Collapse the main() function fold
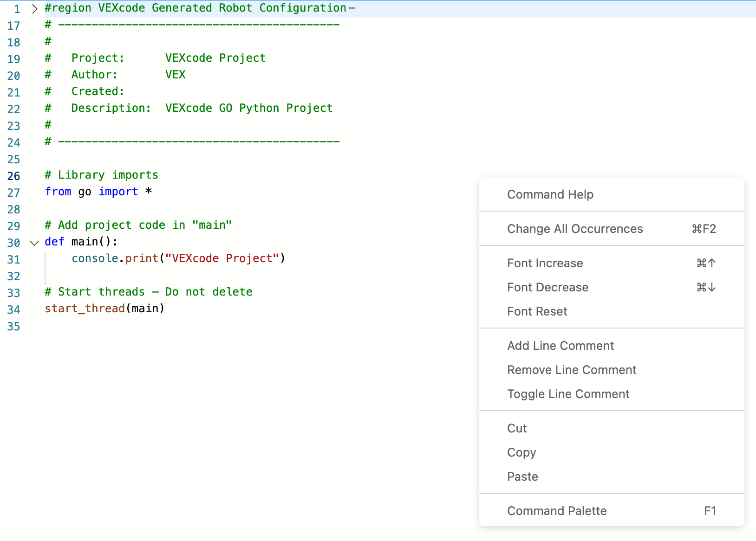Viewport: 756px width, 541px height. click(x=33, y=242)
